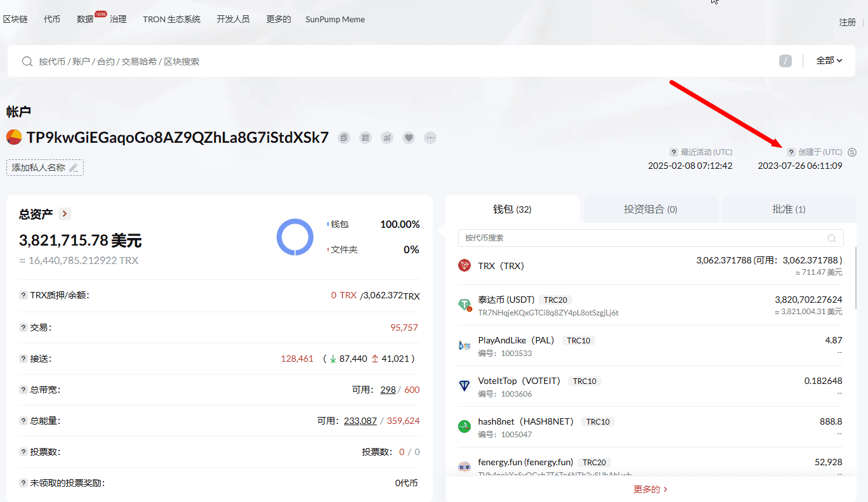Open the account analytics chart icon
The image size is (868, 502).
click(x=387, y=138)
